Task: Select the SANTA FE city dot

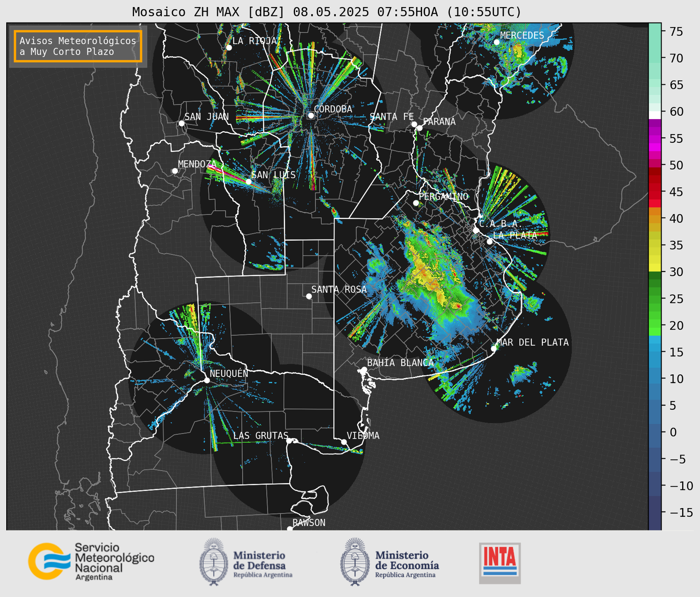Action: 414,124
